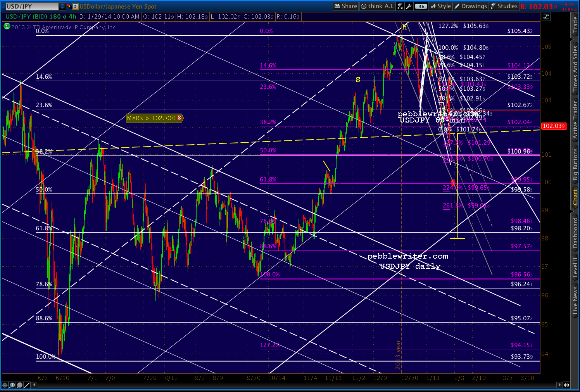The image size is (580, 392).
Task: Close the MARK > 102.338 price alert
Action: pos(179,118)
